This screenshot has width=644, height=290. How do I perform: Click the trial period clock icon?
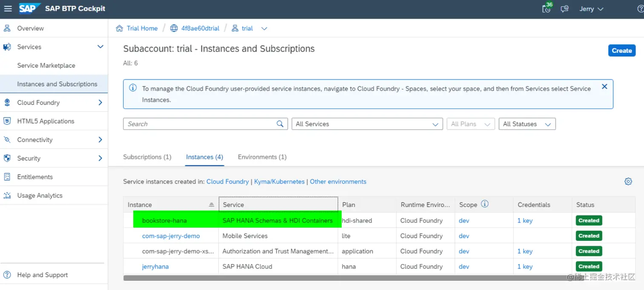[546, 9]
